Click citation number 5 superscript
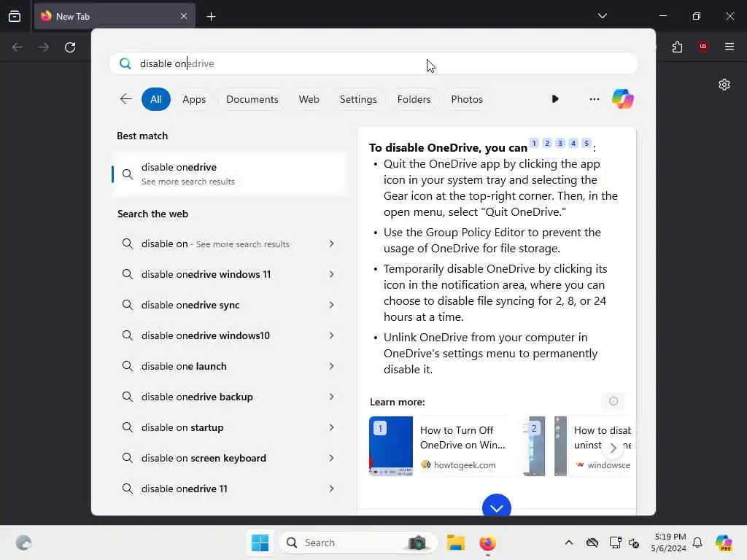 [587, 143]
